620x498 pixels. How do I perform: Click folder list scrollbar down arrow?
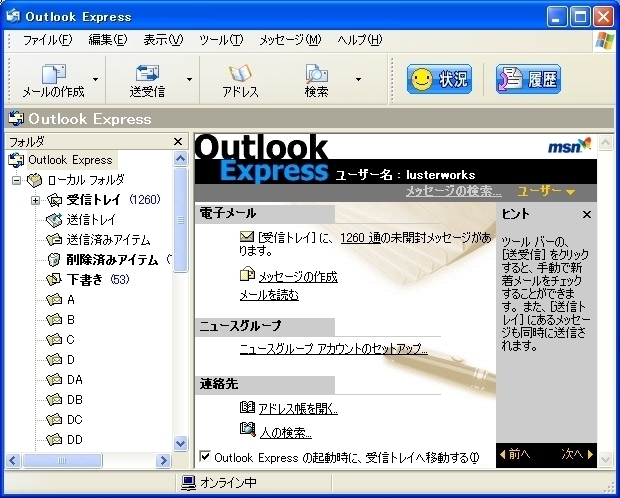click(x=180, y=443)
